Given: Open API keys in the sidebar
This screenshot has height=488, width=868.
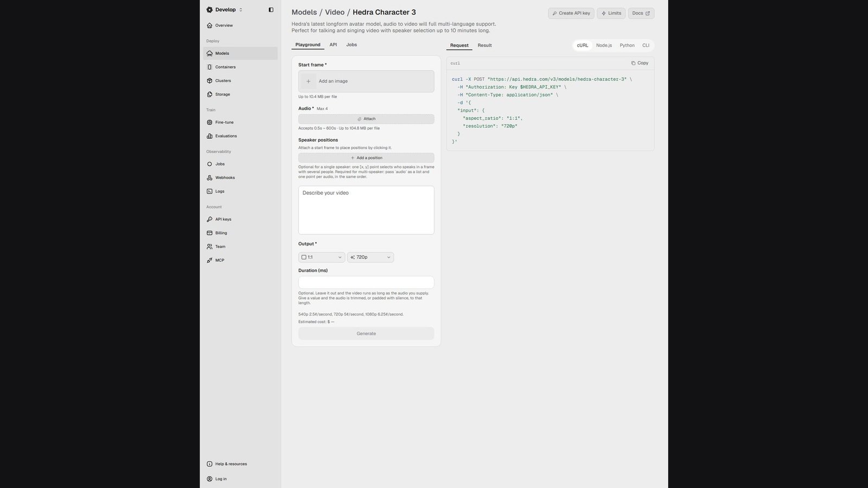Looking at the screenshot, I should 240,220.
